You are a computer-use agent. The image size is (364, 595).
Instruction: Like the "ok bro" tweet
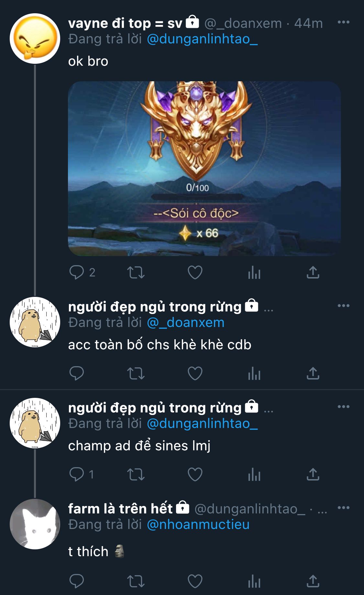coord(195,272)
